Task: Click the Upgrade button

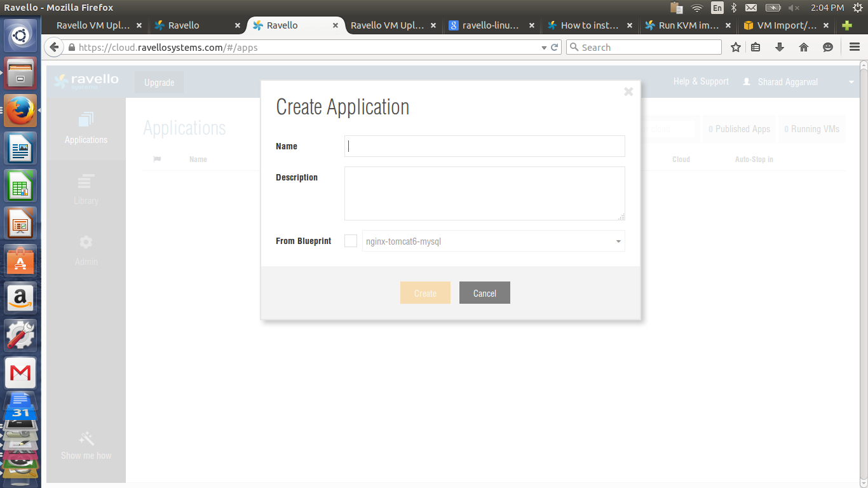Action: coord(159,83)
